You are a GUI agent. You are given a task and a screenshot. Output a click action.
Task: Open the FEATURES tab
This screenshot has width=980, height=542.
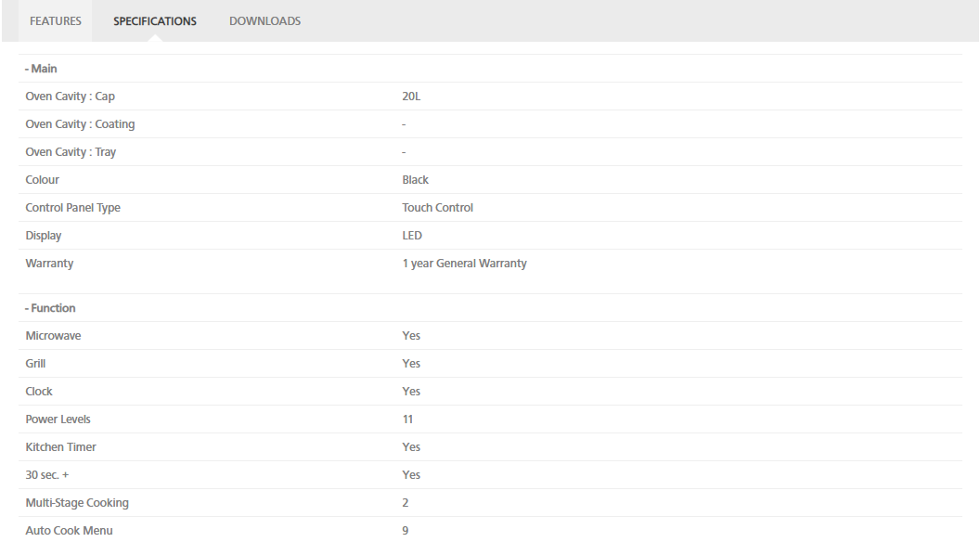coord(55,21)
